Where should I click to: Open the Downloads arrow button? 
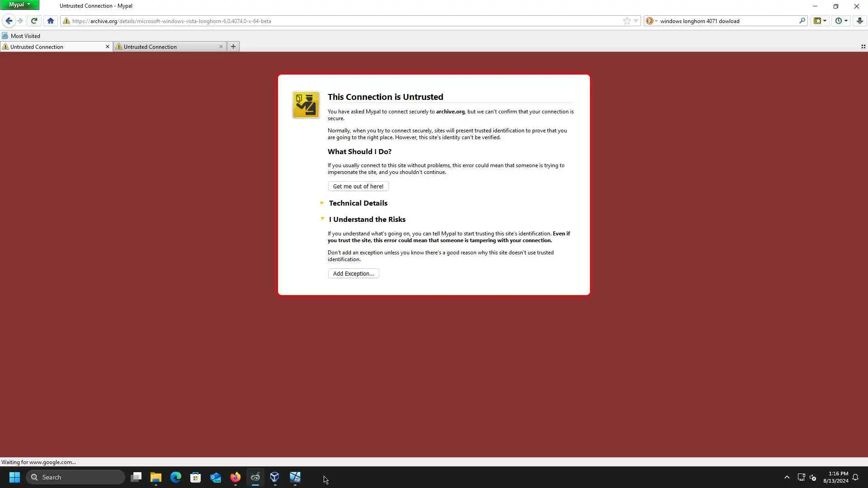coord(859,21)
